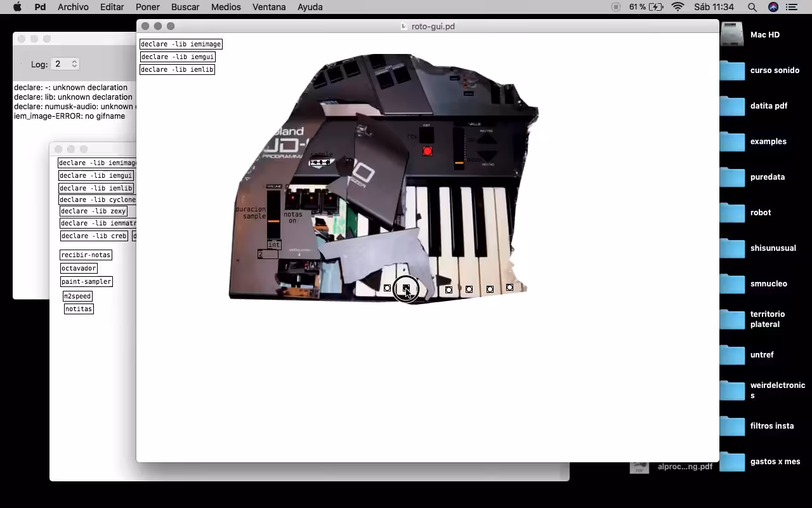Click the number box showing 2
The width and height of the screenshot is (812, 508).
268,255
